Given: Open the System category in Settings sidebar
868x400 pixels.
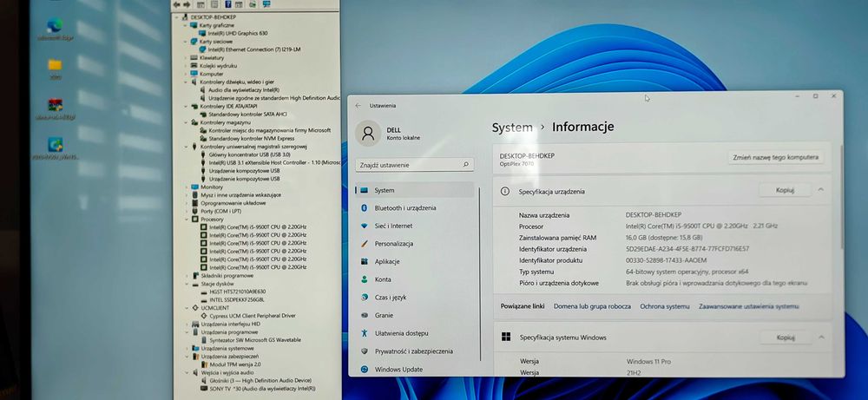Looking at the screenshot, I should coord(415,190).
